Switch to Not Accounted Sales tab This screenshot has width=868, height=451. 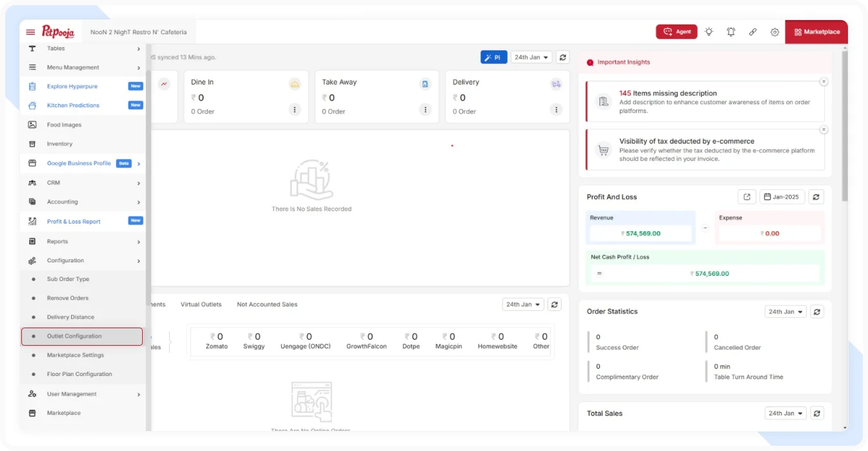click(267, 304)
